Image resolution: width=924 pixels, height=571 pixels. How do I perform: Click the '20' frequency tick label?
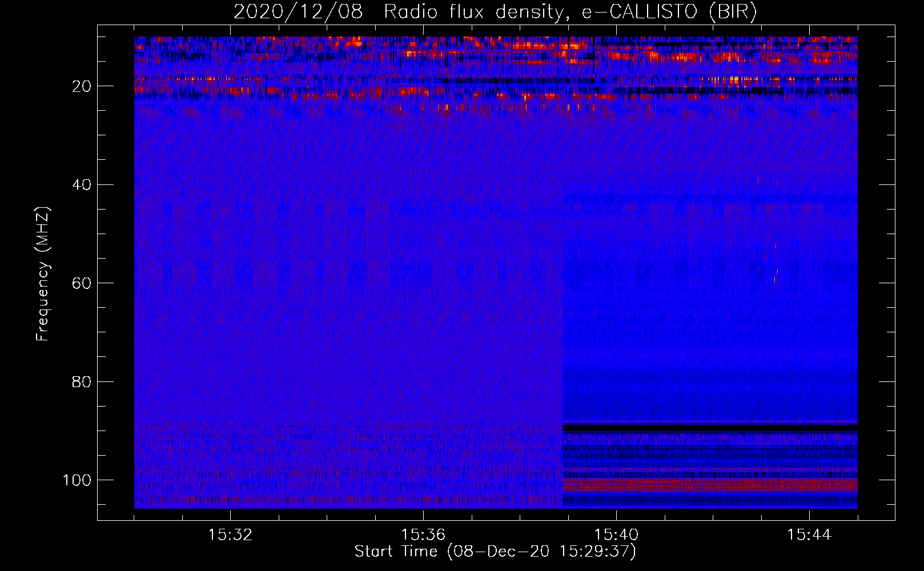pos(82,86)
